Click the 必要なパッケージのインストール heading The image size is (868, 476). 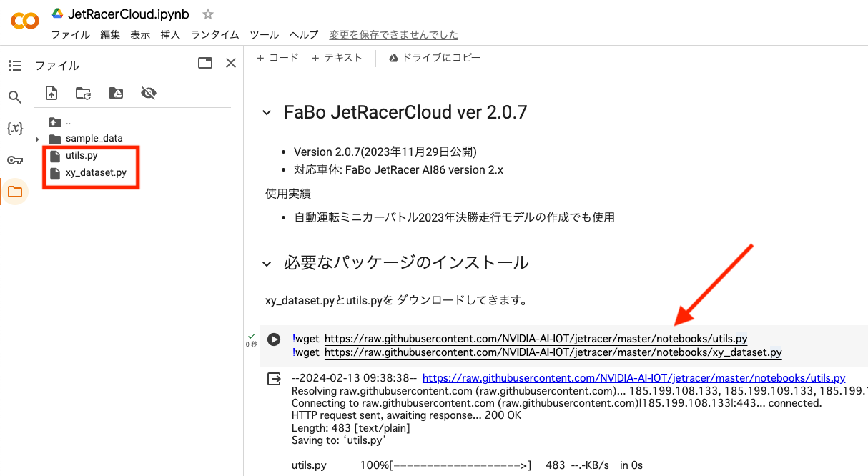click(406, 263)
